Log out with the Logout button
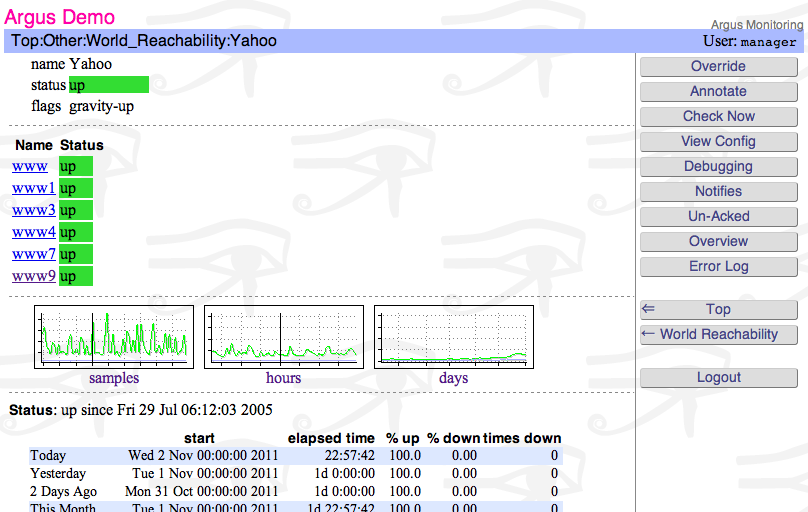This screenshot has width=808, height=512. 718,377
